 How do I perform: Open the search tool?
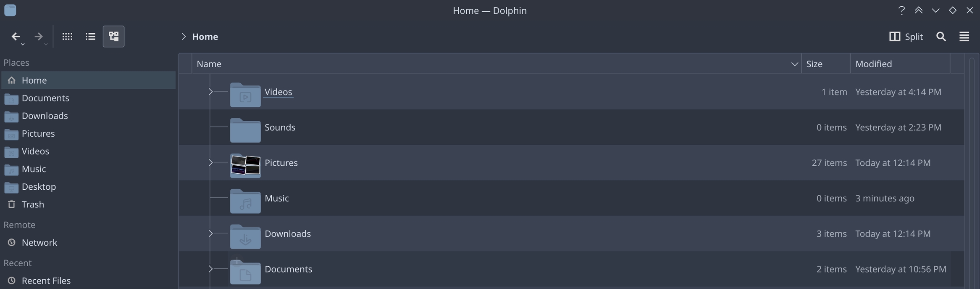click(941, 37)
